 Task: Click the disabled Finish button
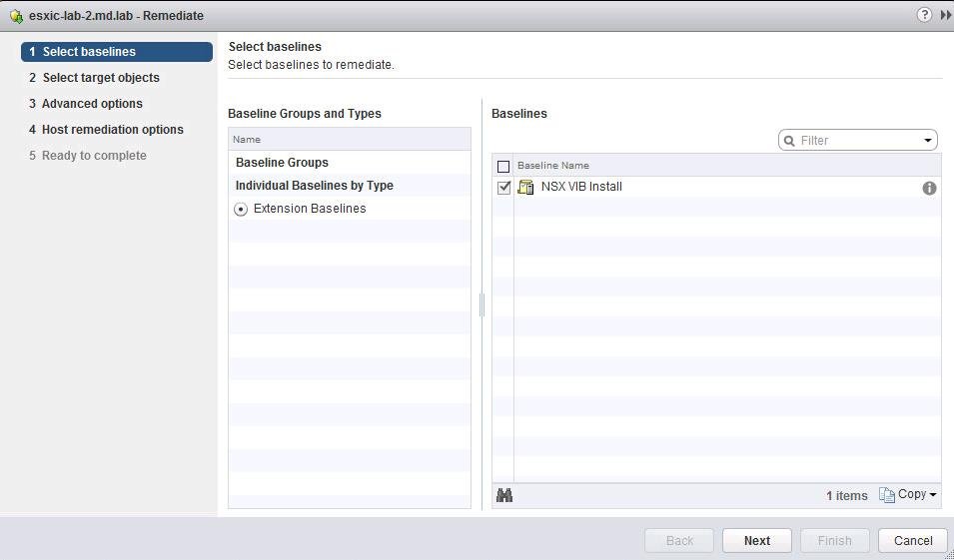[x=835, y=541]
